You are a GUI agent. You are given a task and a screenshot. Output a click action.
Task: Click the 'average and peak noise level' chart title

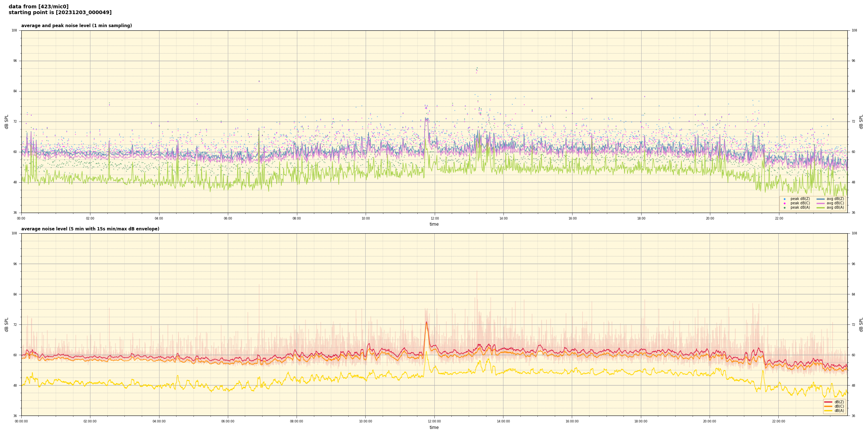tap(76, 26)
